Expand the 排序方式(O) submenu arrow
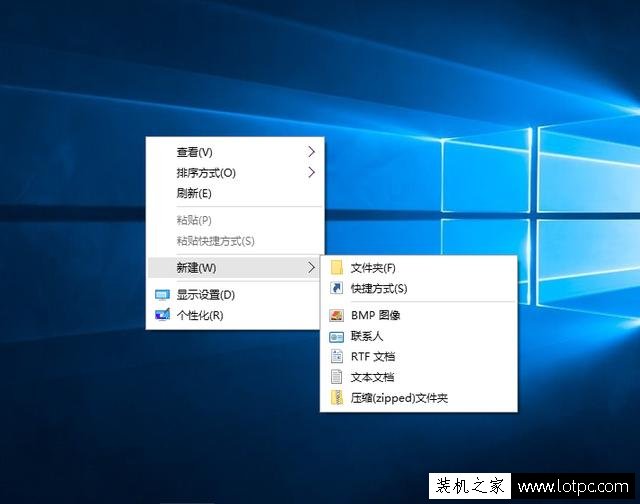Screen dimensions: 640x504 [x=311, y=172]
